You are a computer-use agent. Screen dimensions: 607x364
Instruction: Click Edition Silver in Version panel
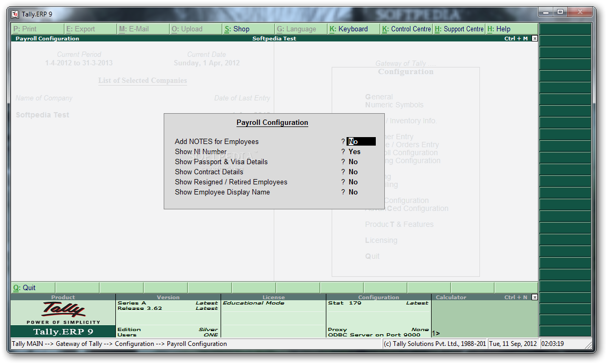coord(167,329)
